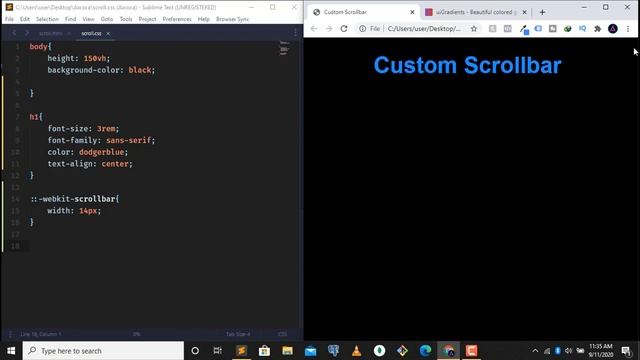Click the Chrome address bar URL

[x=424, y=29]
